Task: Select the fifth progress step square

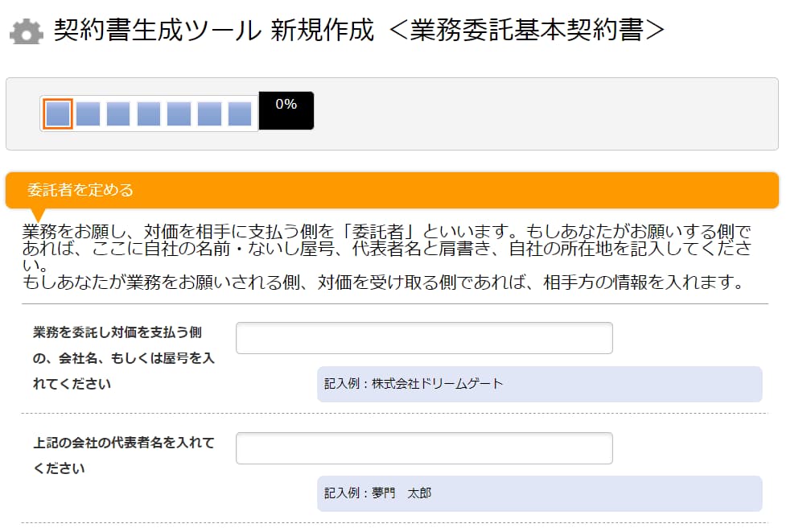Action: [x=179, y=113]
